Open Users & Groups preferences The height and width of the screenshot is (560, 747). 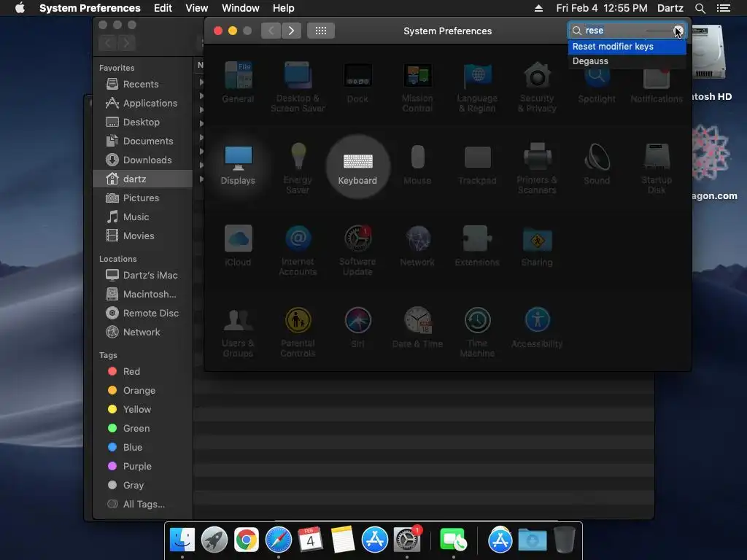tap(238, 332)
